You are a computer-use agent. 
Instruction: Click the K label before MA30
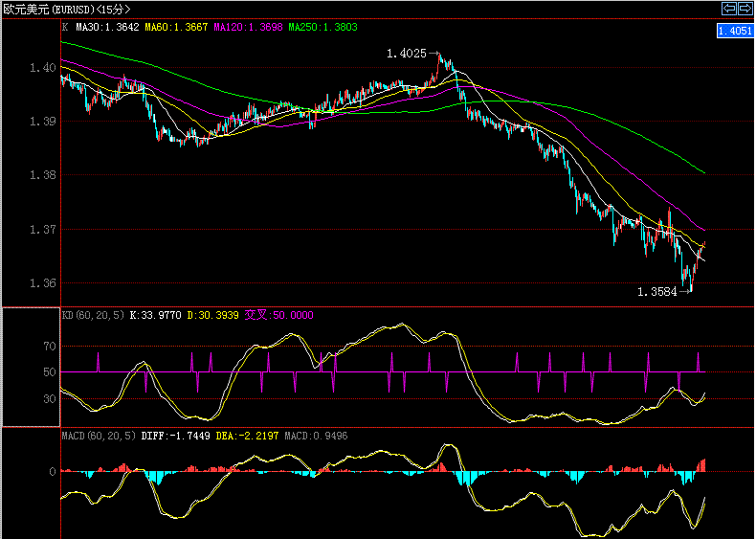coord(65,27)
